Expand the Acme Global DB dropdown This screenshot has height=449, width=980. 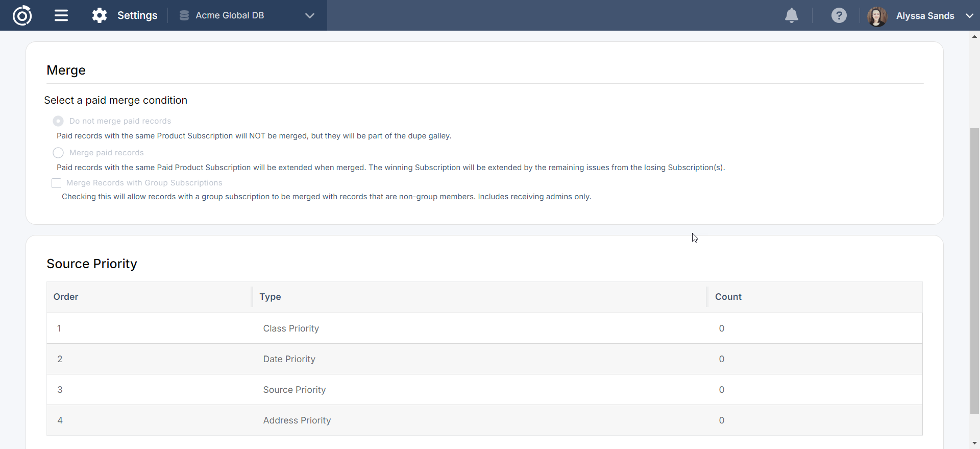pos(309,15)
